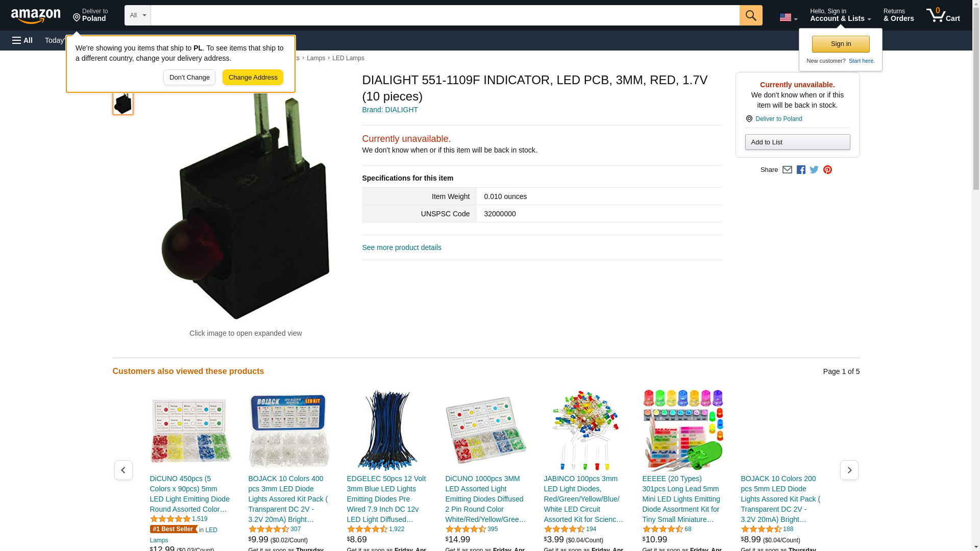Expand Account & Lists menu
Screen dimensions: 980x551
coord(840,15)
